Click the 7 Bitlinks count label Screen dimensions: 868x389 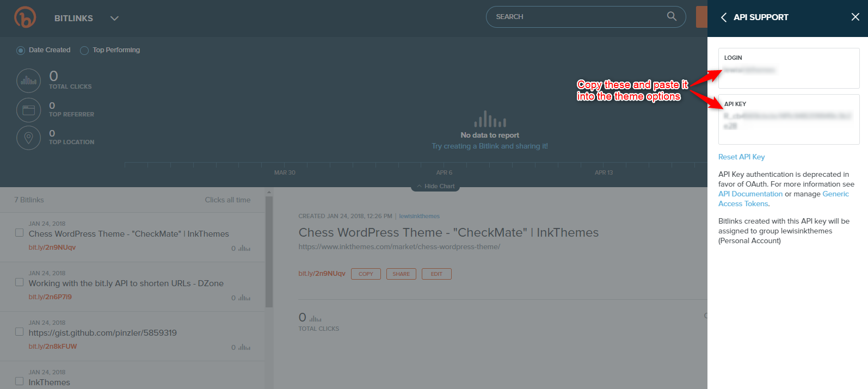tap(29, 200)
